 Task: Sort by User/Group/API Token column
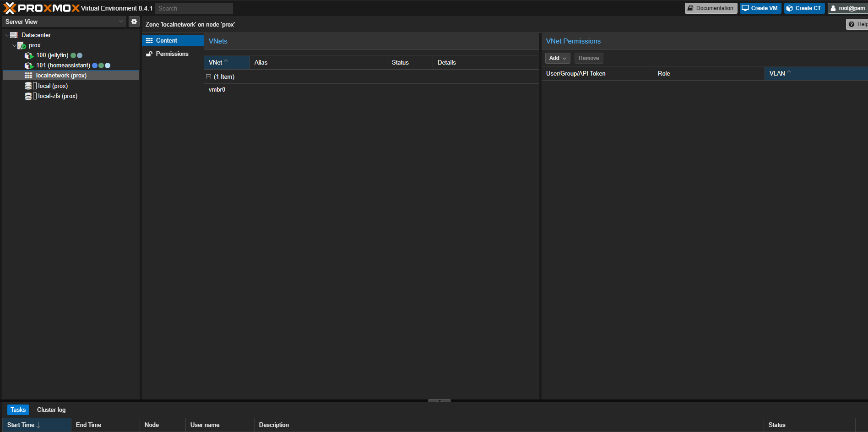click(x=597, y=74)
